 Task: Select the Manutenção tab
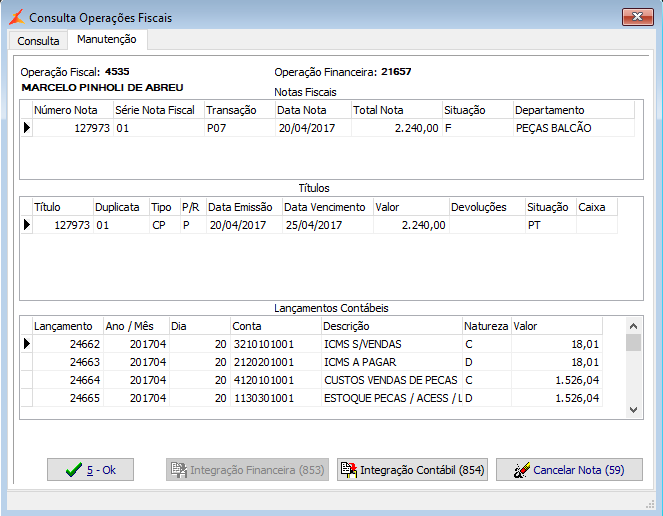pyautogui.click(x=107, y=40)
